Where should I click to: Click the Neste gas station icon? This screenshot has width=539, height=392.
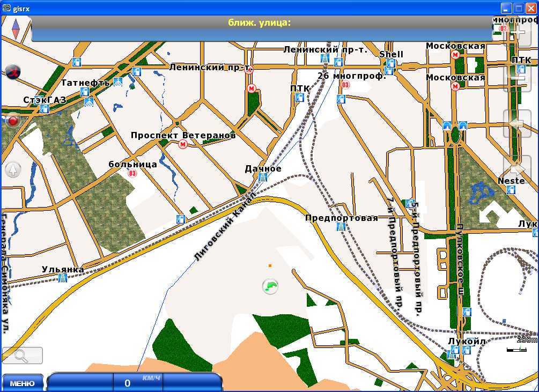pyautogui.click(x=511, y=190)
